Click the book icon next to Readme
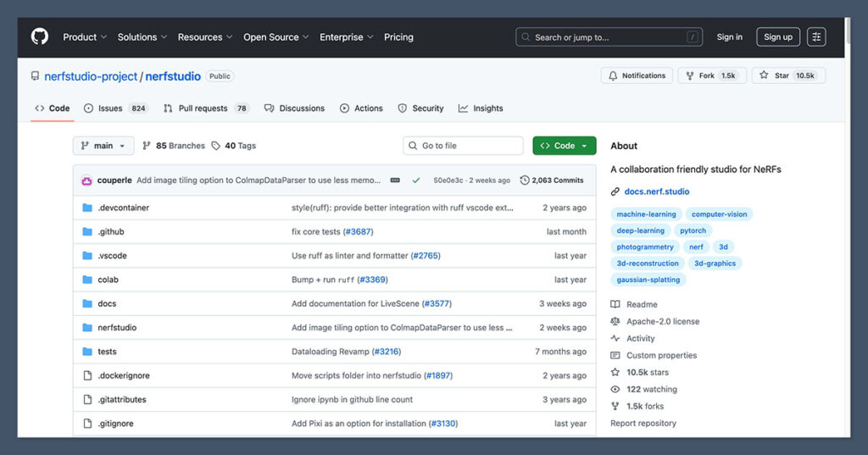Viewport: 868px width, 455px height. pyautogui.click(x=615, y=304)
